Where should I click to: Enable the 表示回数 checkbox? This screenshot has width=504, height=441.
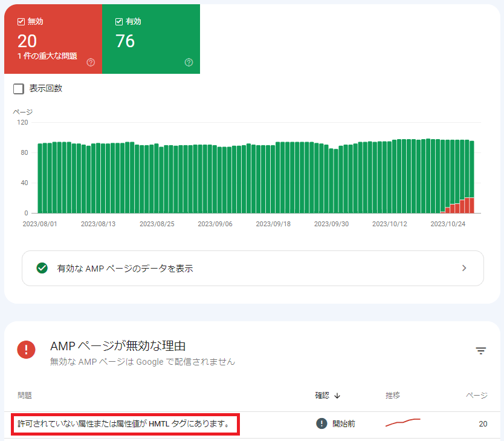tap(19, 89)
